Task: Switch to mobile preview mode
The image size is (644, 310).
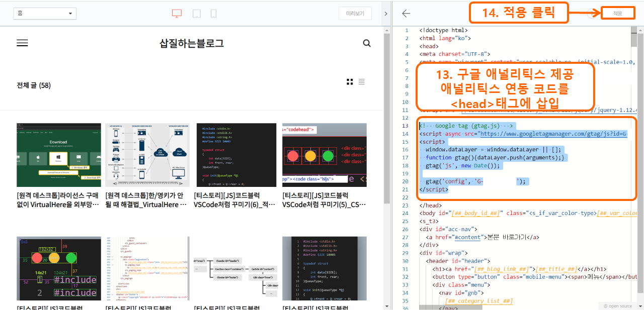Action: point(213,14)
